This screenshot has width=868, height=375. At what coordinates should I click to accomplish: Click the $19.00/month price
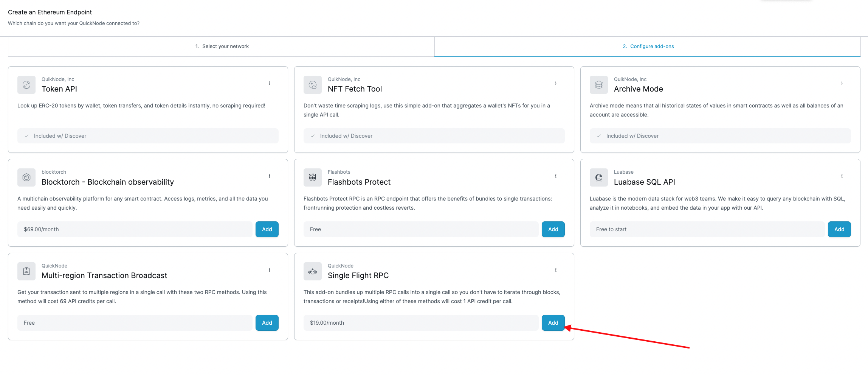[327, 323]
